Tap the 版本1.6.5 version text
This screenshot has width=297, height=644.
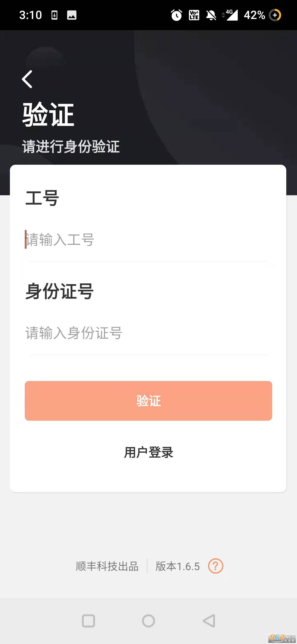pos(178,566)
